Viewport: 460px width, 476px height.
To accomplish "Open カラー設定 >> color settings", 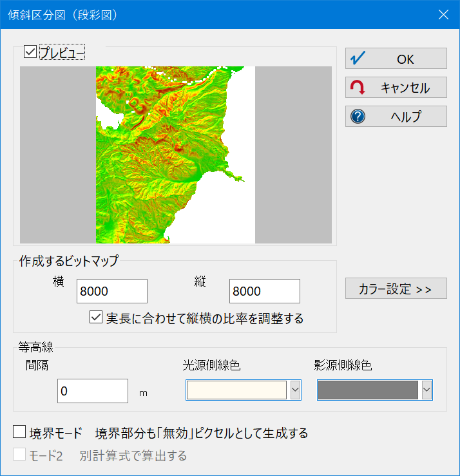I will [x=396, y=289].
